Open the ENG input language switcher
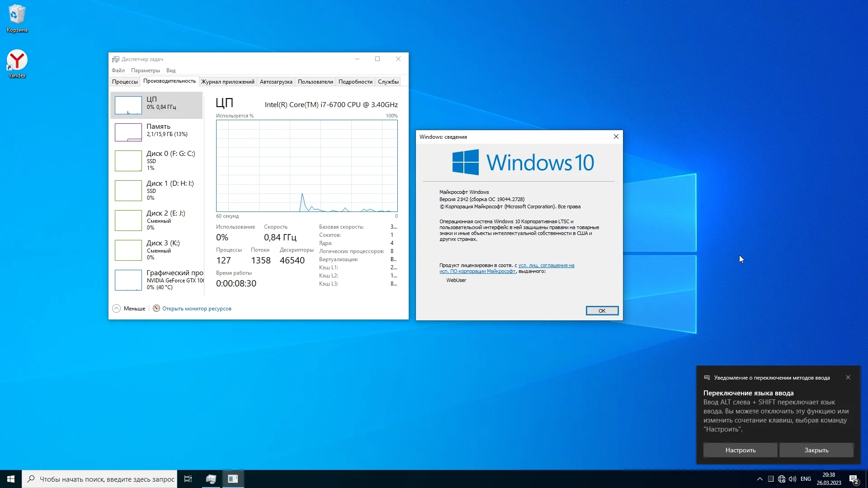868x488 pixels. 806,479
